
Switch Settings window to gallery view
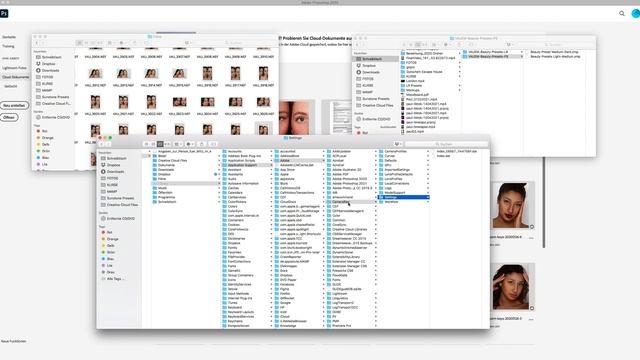tap(167, 144)
